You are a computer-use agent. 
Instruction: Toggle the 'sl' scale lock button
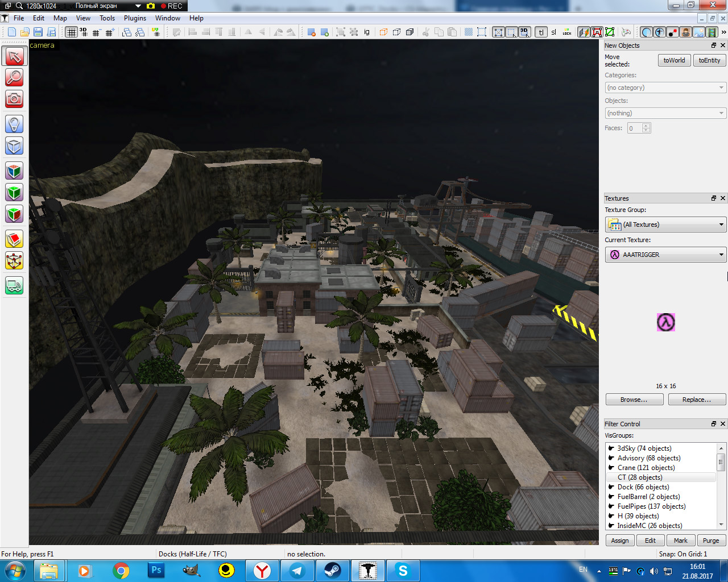point(554,32)
